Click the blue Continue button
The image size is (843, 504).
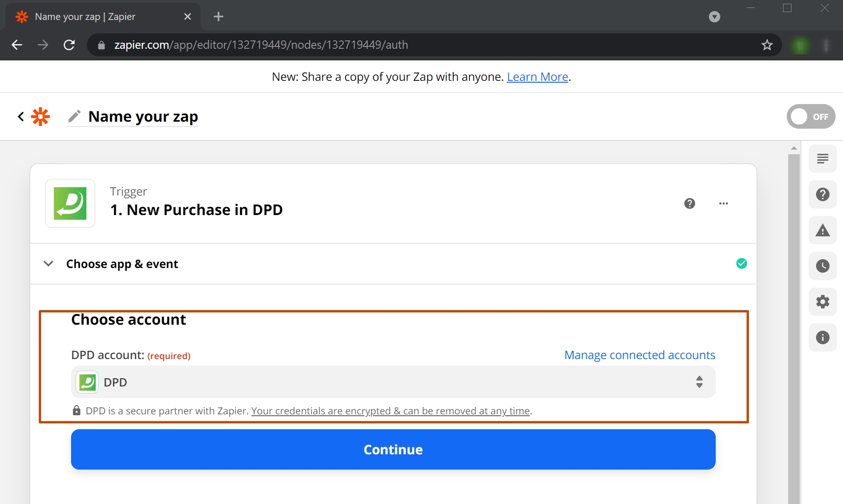tap(393, 450)
